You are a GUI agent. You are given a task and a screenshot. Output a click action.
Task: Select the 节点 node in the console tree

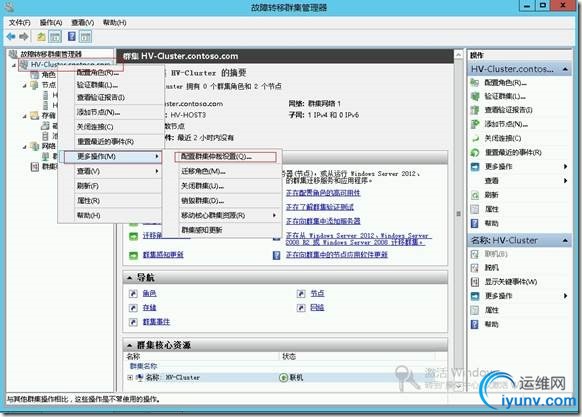pos(48,85)
